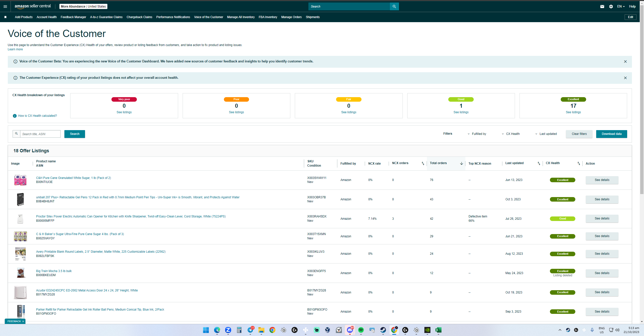Click the info icon beside CX Health calculation link

tap(15, 116)
